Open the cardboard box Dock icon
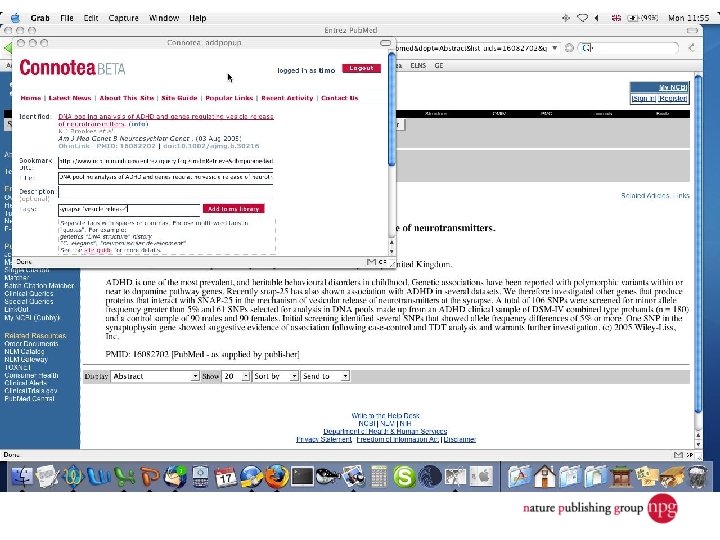The height and width of the screenshot is (540, 720). click(672, 476)
